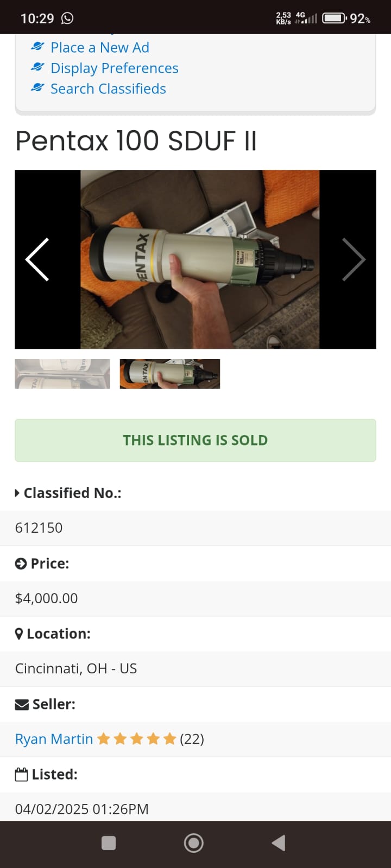Open Display Preferences menu link

115,68
